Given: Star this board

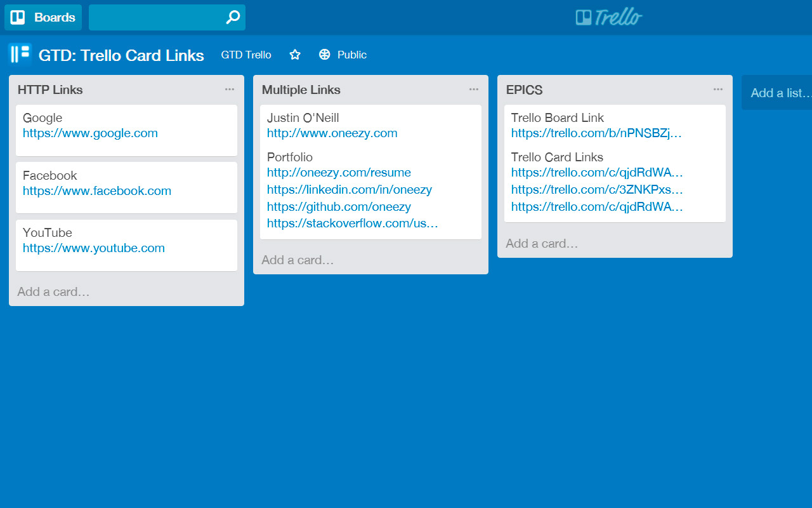Looking at the screenshot, I should pos(295,55).
